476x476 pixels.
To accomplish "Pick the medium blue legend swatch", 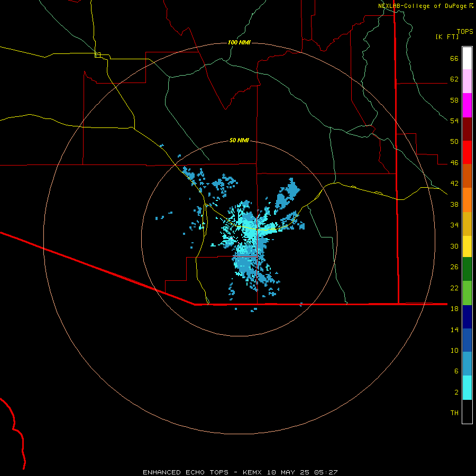I will coord(467,340).
